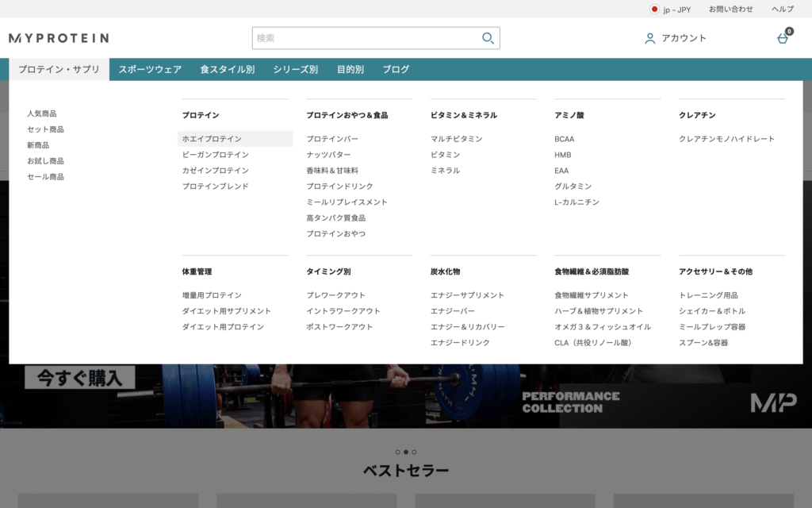812x508 pixels.
Task: Open オメガ３＆フィッシュオイル
Action: (x=603, y=327)
